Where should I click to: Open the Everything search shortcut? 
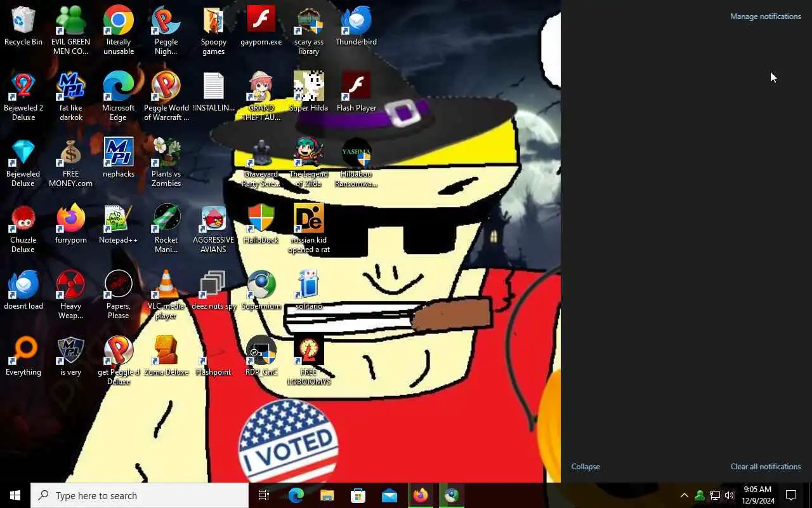click(23, 357)
